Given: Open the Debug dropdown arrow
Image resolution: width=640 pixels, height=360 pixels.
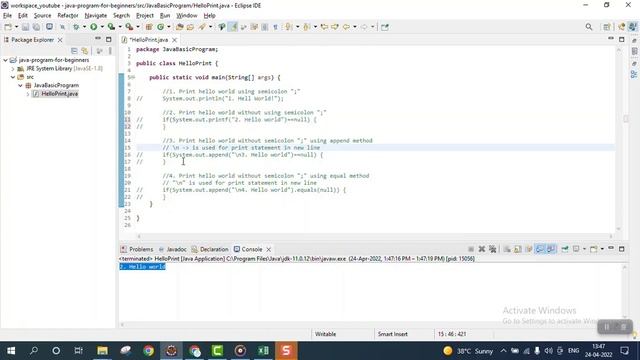Looking at the screenshot, I should (x=84, y=27).
